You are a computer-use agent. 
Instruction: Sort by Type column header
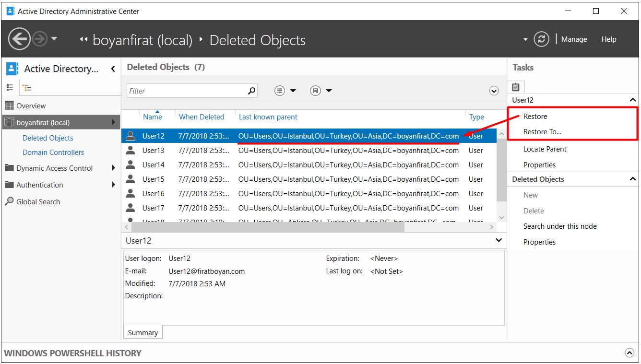click(477, 117)
